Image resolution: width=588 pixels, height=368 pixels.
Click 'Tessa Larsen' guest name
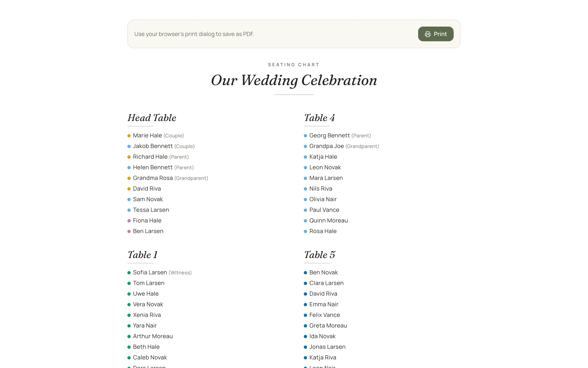[151, 210]
